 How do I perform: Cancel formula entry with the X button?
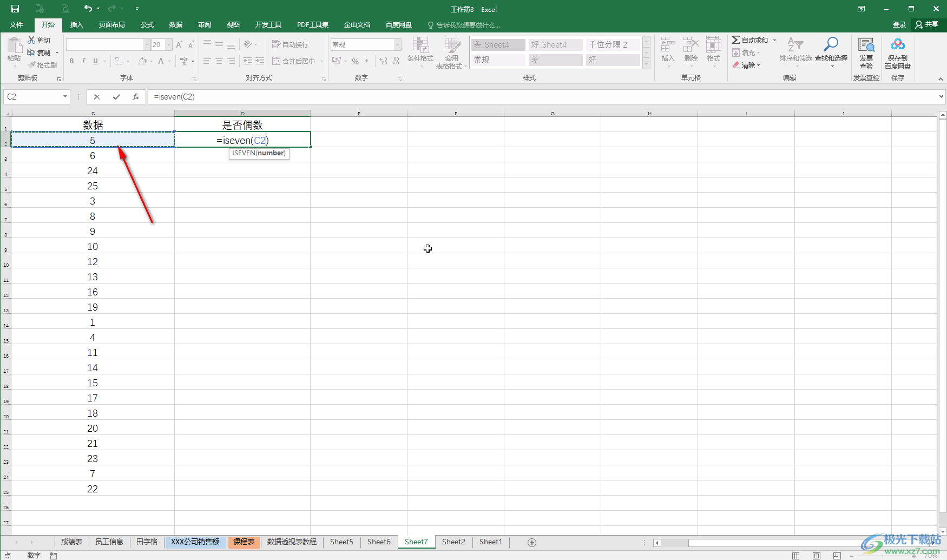pyautogui.click(x=97, y=97)
